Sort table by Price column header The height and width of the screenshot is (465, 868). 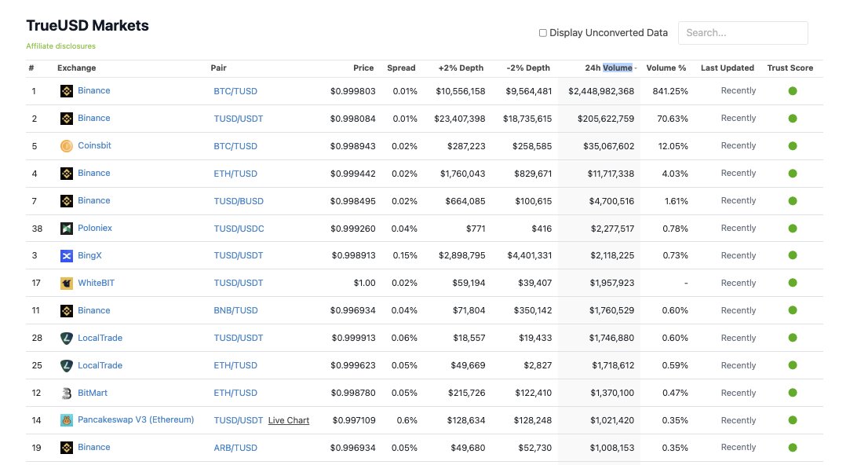[363, 68]
